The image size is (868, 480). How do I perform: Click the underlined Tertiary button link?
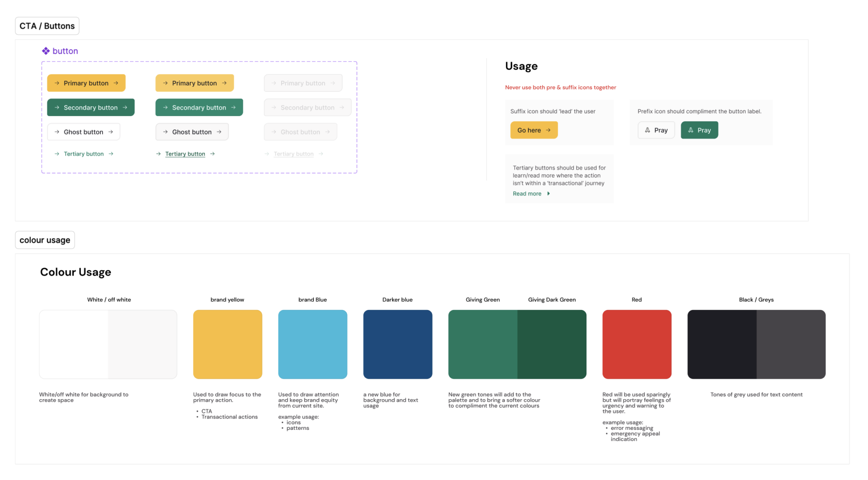point(185,154)
